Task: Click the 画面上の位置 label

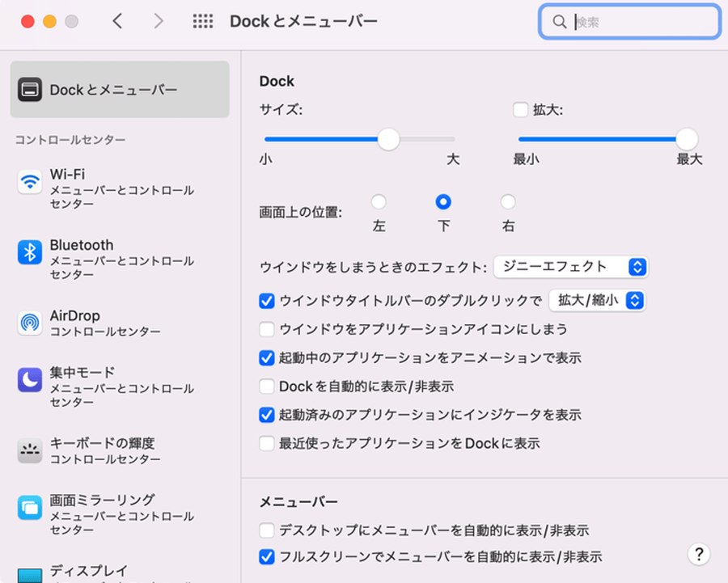Action: (x=300, y=212)
